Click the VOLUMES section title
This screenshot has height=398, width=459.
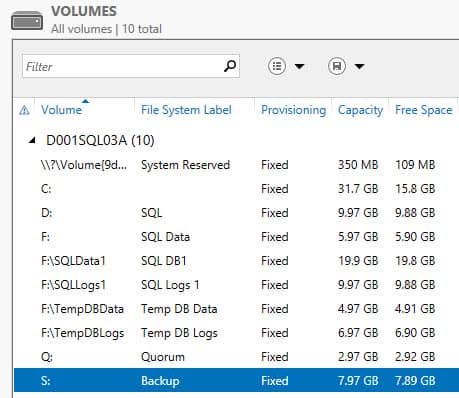84,11
